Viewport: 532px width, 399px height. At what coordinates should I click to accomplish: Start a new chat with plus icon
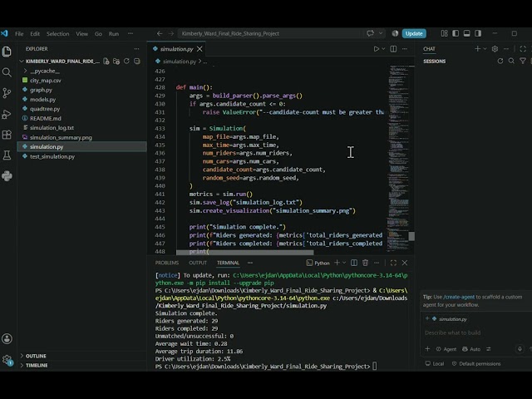477,49
